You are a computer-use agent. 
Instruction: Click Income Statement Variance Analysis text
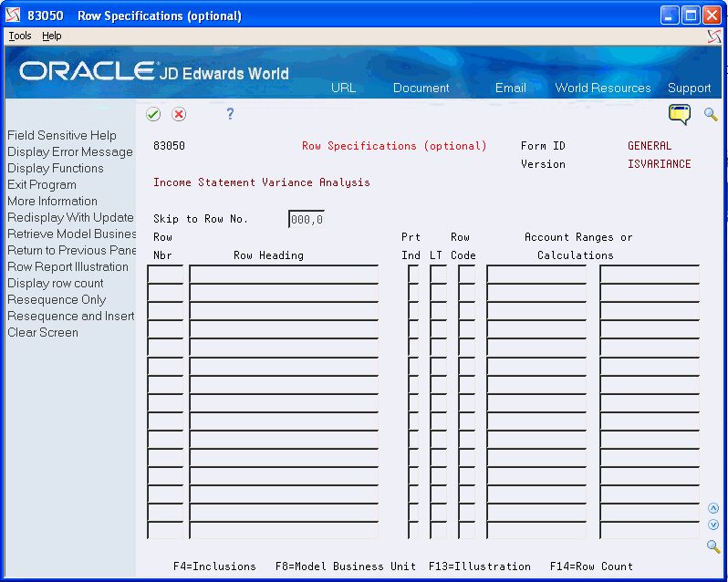tap(262, 182)
